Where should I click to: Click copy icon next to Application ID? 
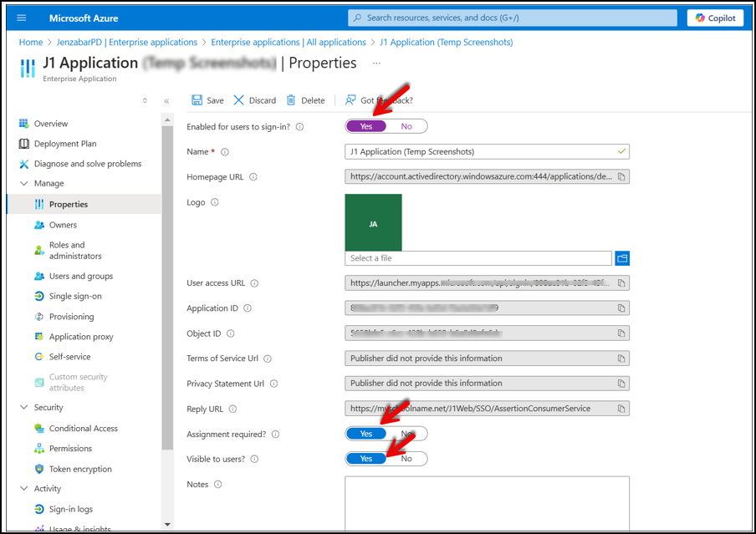pyautogui.click(x=621, y=308)
